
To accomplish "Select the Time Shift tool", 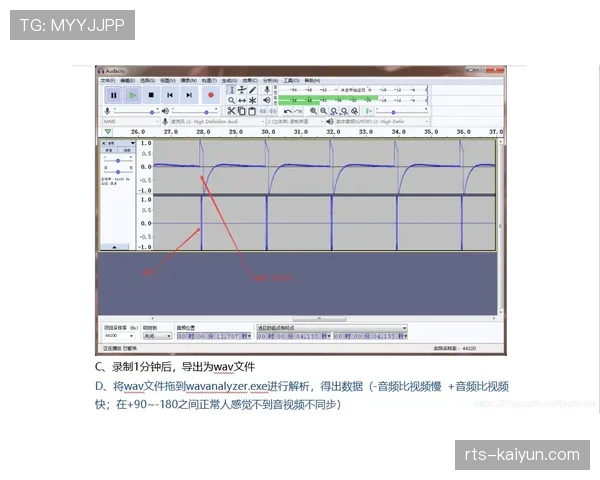I will click(242, 100).
